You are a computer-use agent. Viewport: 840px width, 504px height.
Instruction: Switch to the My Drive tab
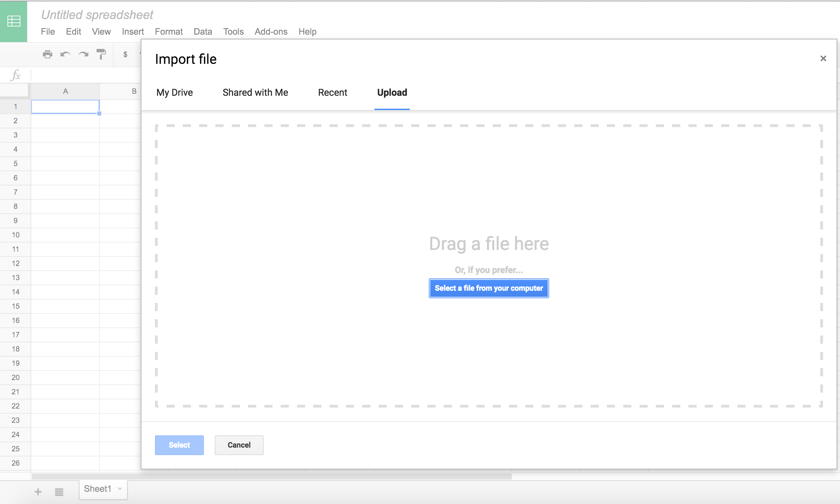pyautogui.click(x=175, y=92)
